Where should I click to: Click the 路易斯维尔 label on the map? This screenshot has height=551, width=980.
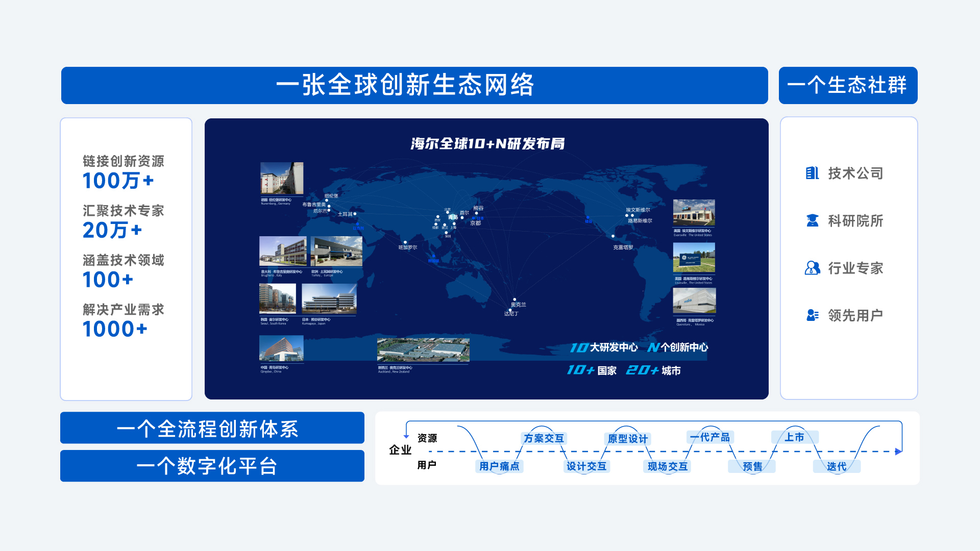pos(640,221)
